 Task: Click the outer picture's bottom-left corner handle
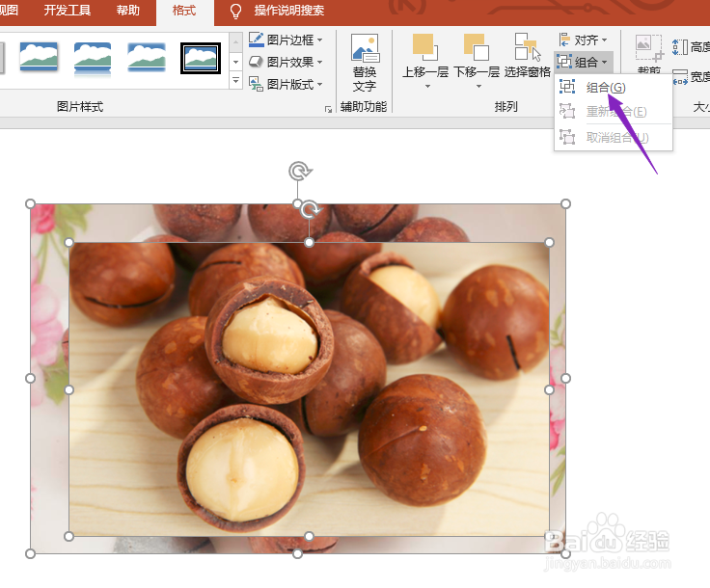(30, 553)
